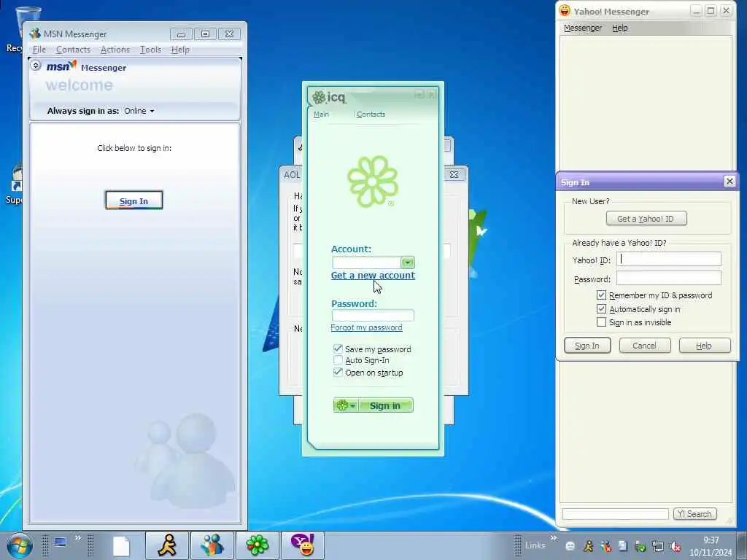Uncheck Remember my ID & password
Screen dimensions: 747x560
click(x=601, y=295)
